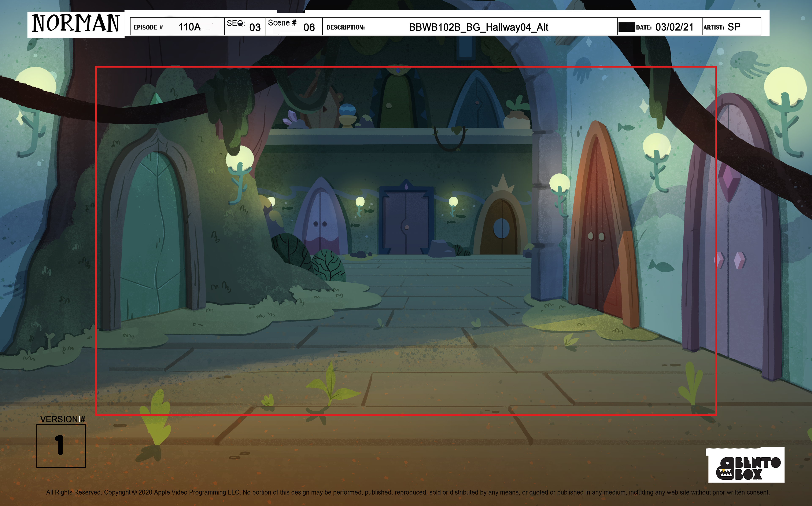
Task: Click the glowing lamp on the mossy arch
Action: 239,159
